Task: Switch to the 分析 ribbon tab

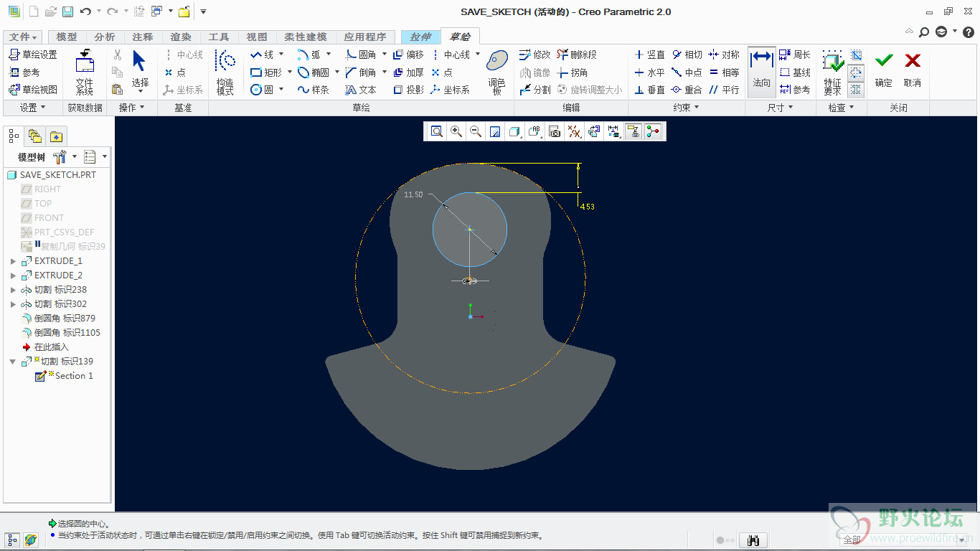Action: pyautogui.click(x=105, y=37)
